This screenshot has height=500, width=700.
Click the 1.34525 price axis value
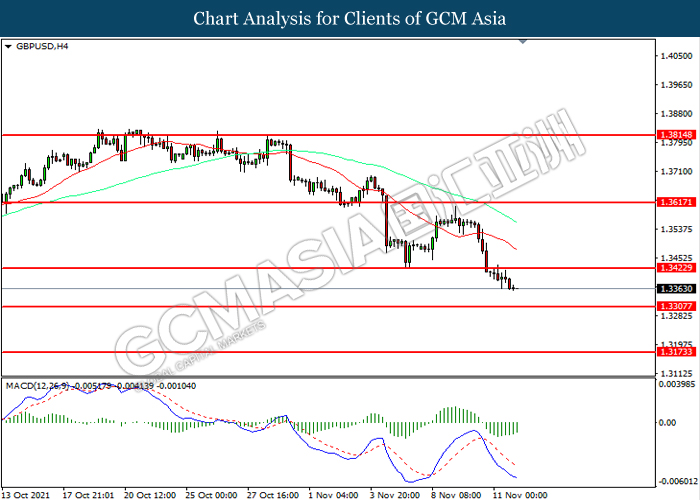tap(676, 258)
